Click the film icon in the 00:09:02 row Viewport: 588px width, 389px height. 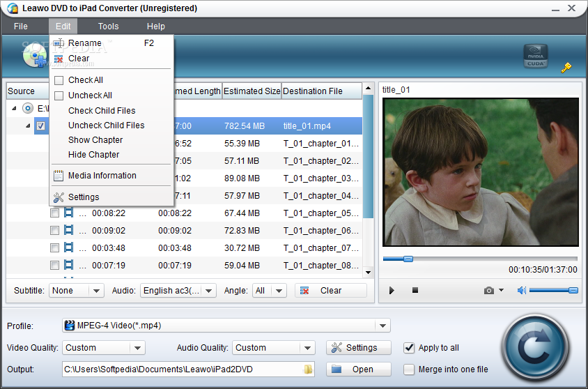[x=69, y=230]
